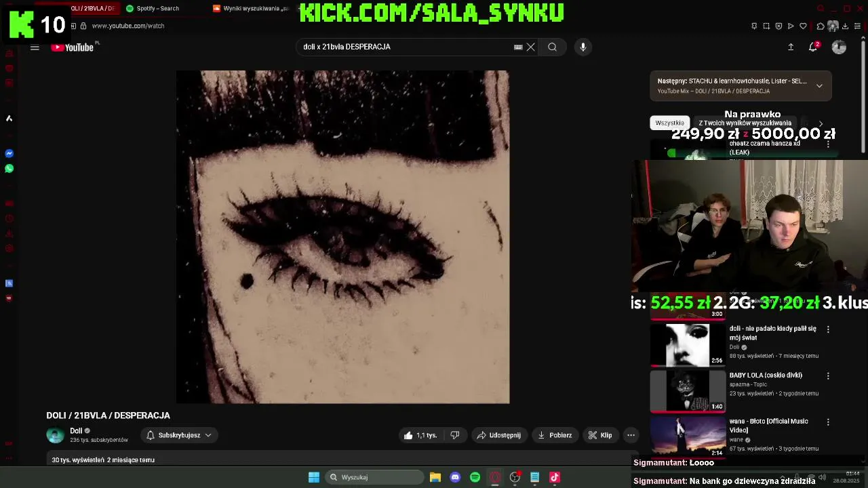Switch to Wyniki wyszukiwania SoundCloud tab
This screenshot has width=868, height=488.
click(x=251, y=8)
